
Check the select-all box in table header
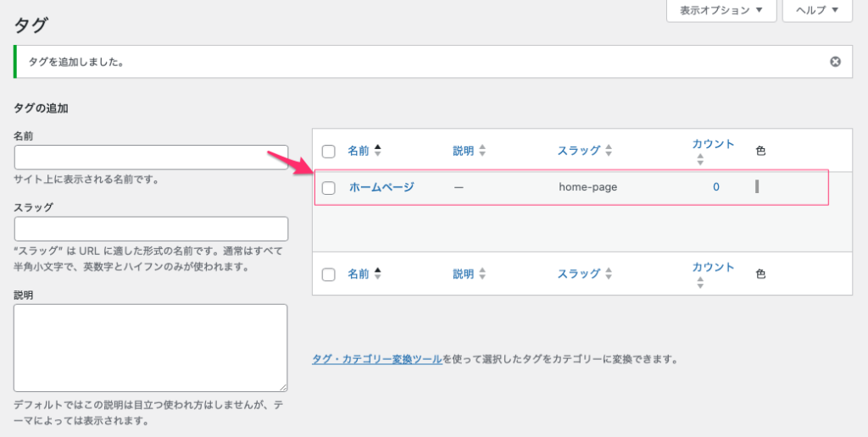[329, 152]
